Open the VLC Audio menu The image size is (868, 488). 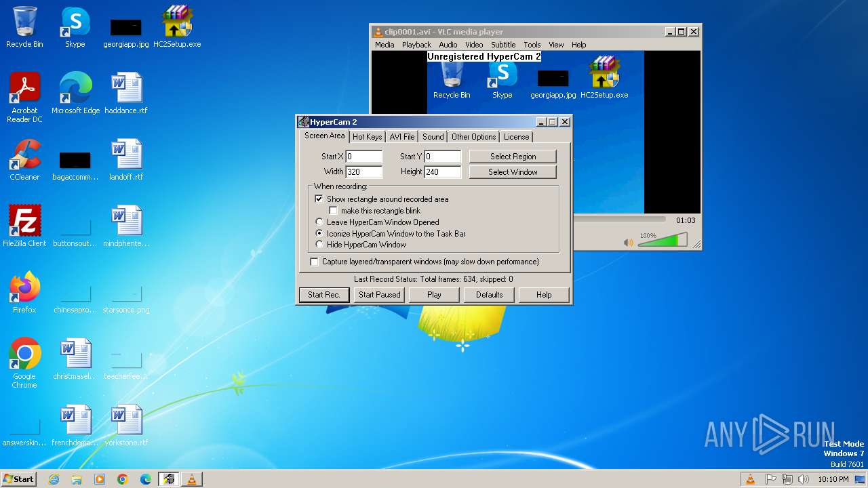[x=448, y=45]
